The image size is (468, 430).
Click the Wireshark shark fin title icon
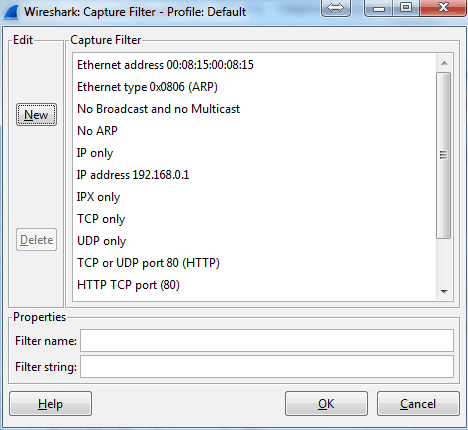(11, 12)
